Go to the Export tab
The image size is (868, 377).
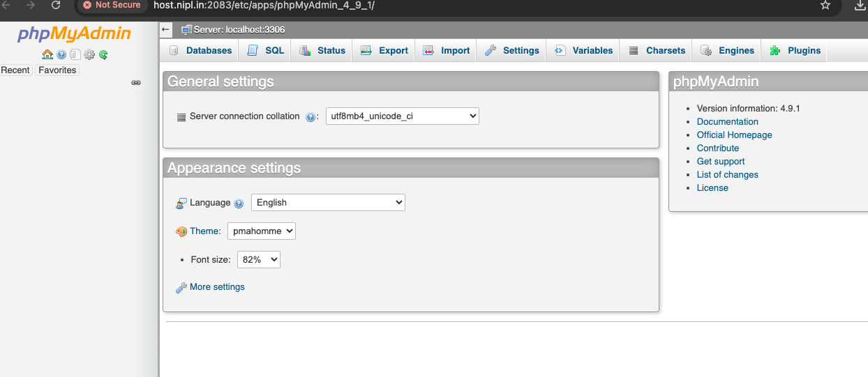tap(385, 51)
